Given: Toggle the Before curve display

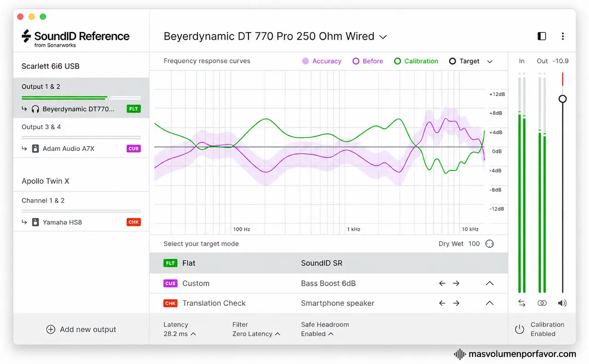Looking at the screenshot, I should click(368, 61).
